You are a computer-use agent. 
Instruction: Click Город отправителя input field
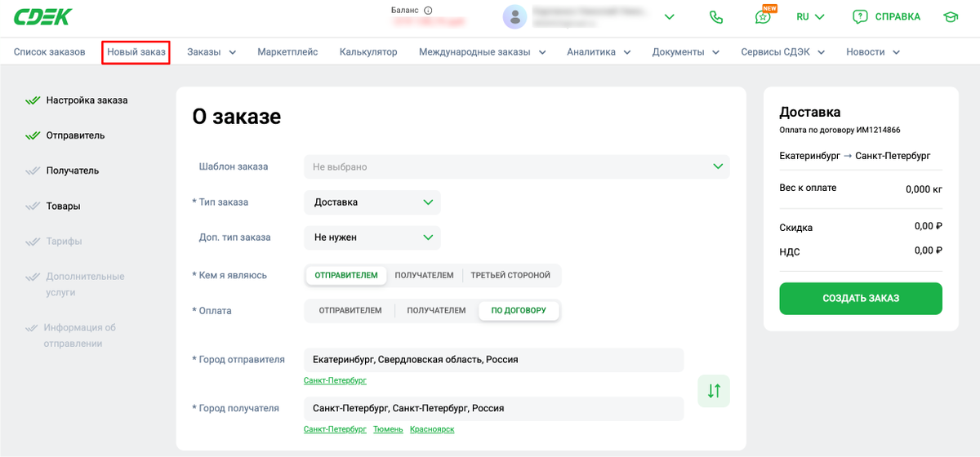493,360
